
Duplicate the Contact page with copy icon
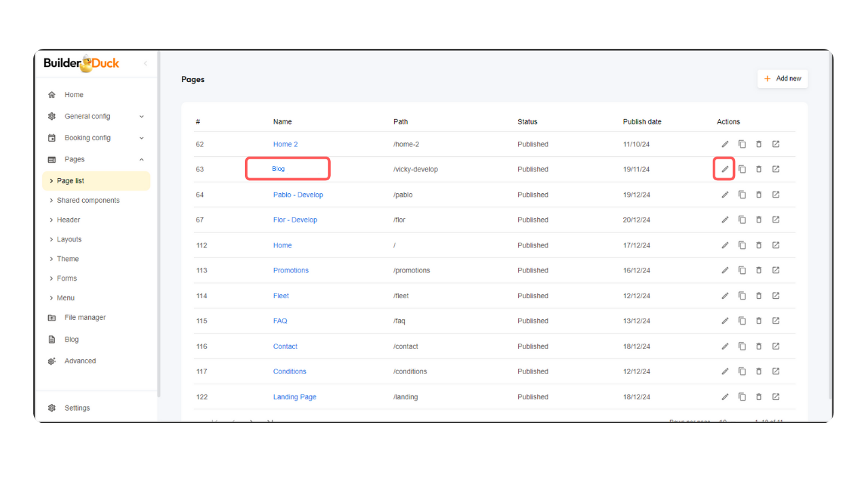coord(742,346)
